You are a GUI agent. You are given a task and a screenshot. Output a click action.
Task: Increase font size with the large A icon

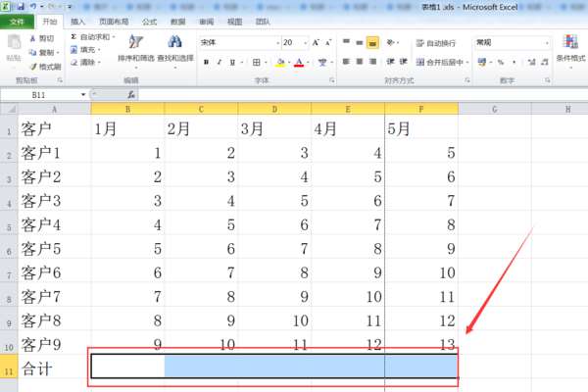pyautogui.click(x=316, y=42)
